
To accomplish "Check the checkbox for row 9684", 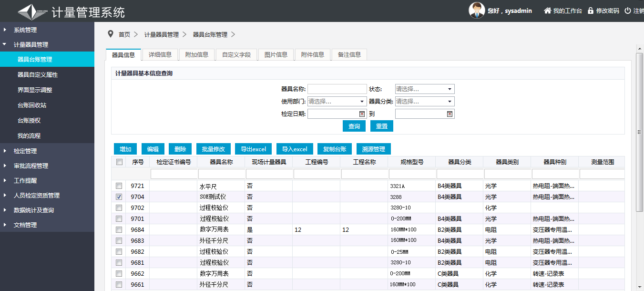I will tap(119, 230).
